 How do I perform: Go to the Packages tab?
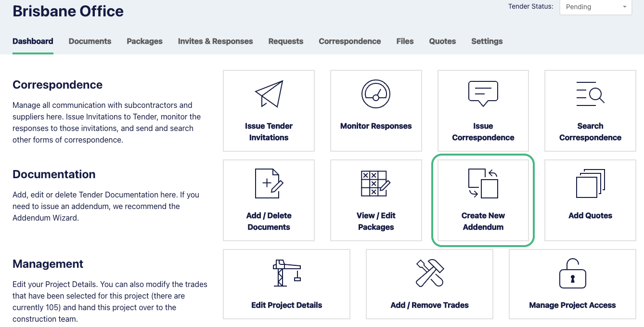144,41
